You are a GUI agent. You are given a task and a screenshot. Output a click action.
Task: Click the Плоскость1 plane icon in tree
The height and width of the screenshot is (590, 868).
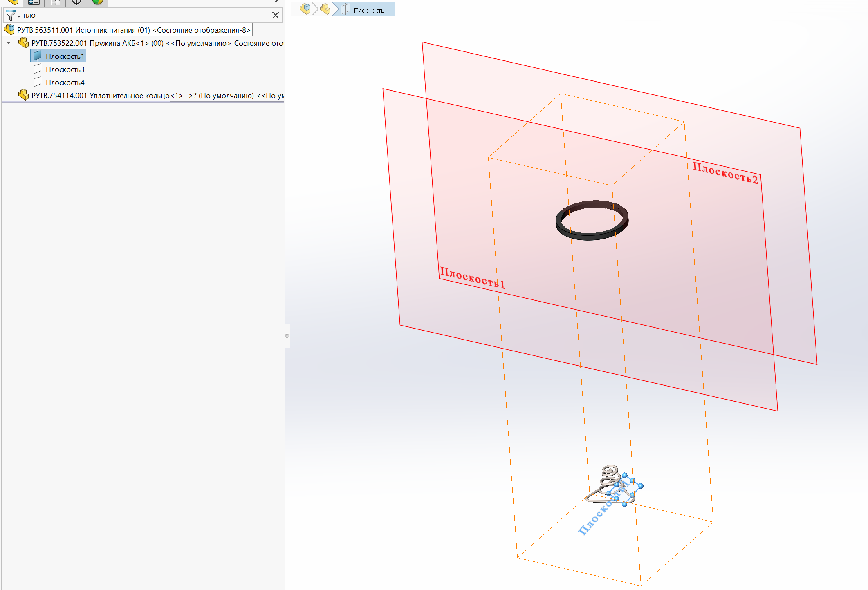[x=38, y=56]
